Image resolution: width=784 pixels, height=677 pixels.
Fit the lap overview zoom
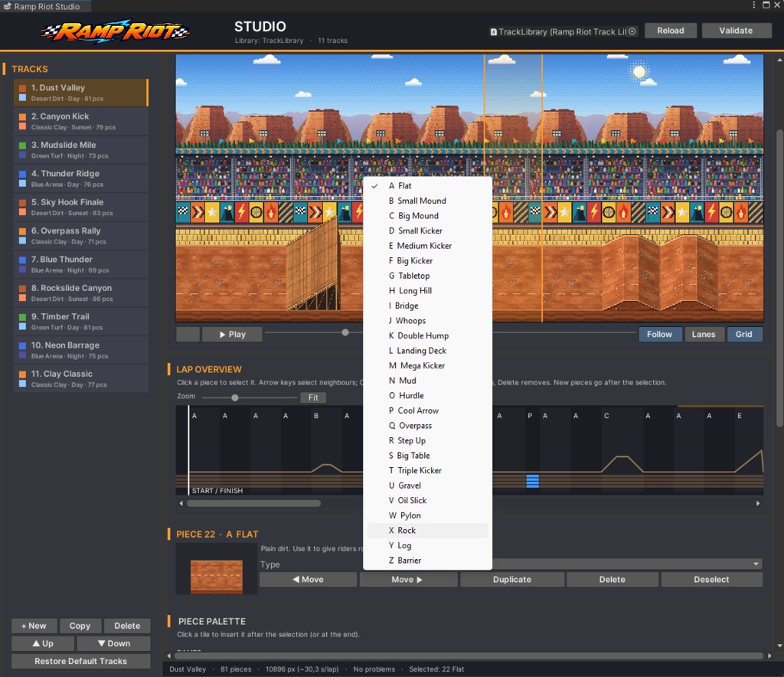coord(313,397)
